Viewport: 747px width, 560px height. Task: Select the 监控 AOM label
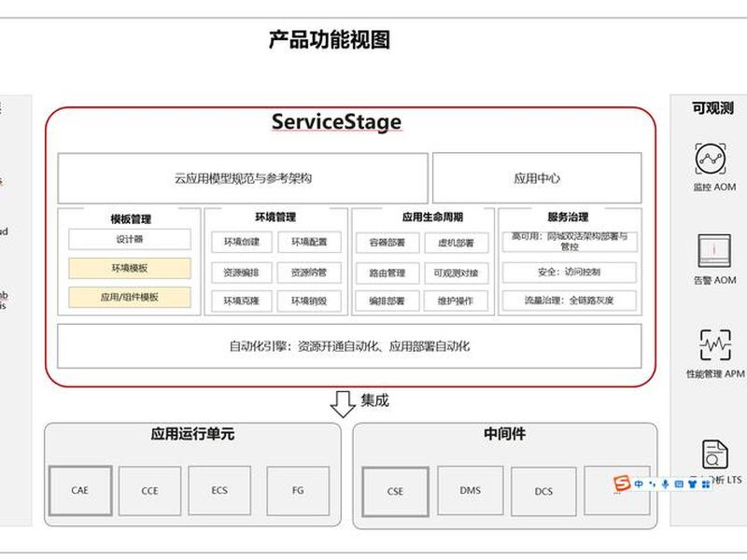[x=714, y=188]
